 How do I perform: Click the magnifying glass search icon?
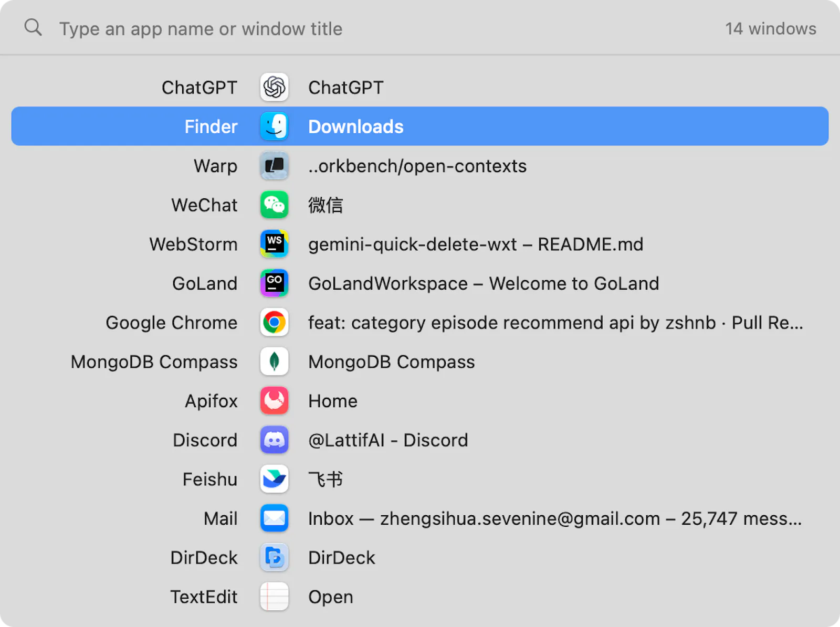pyautogui.click(x=33, y=27)
